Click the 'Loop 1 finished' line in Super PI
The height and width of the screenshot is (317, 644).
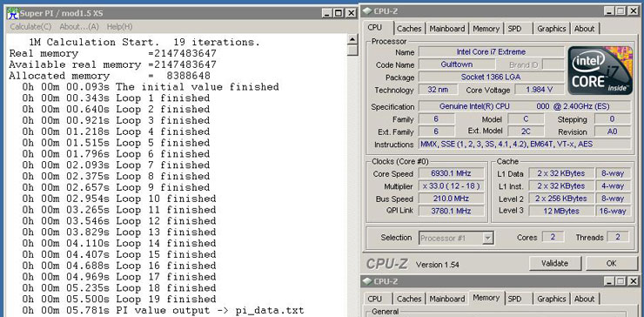click(x=116, y=98)
